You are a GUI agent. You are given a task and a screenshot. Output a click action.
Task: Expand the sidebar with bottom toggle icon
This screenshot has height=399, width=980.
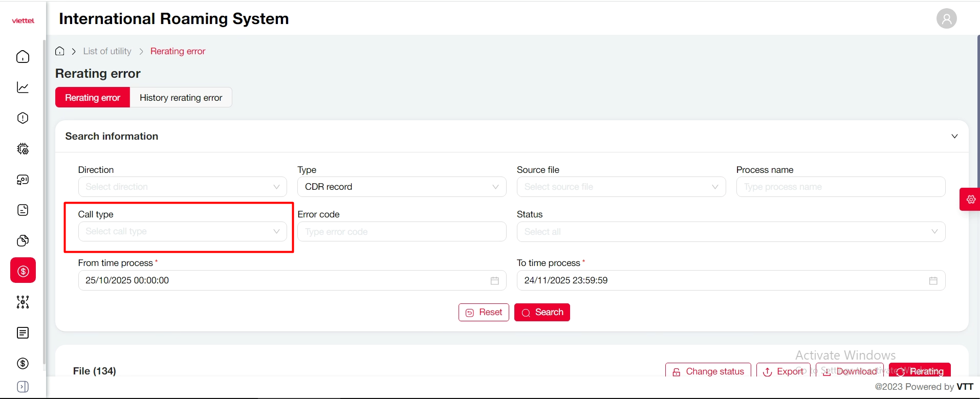coord(23,387)
